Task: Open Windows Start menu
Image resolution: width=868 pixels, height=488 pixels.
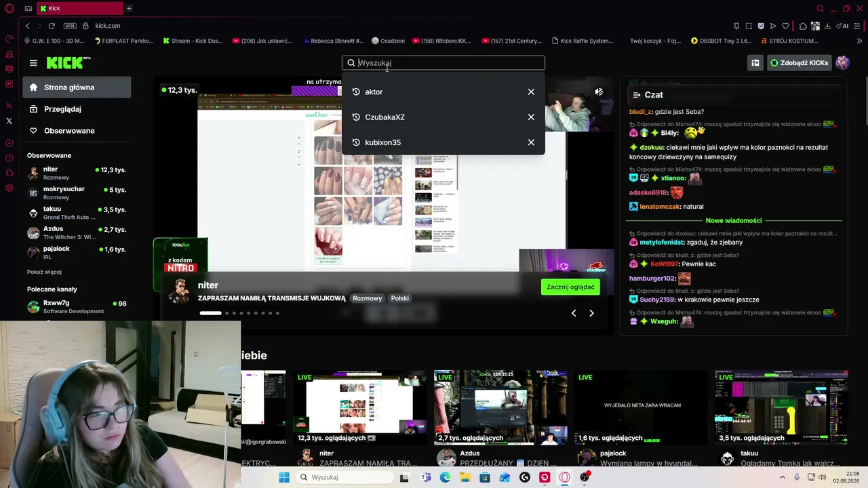Action: [x=284, y=477]
